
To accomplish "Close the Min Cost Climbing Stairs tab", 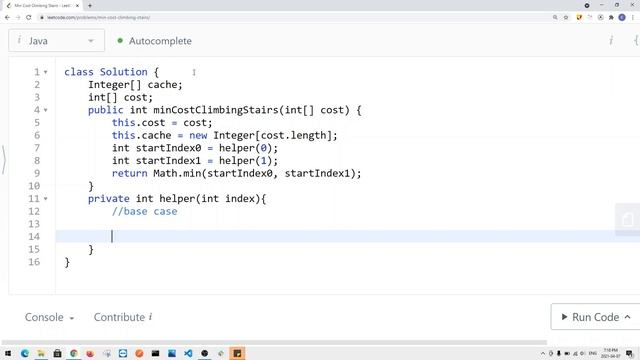I will [77, 6].
